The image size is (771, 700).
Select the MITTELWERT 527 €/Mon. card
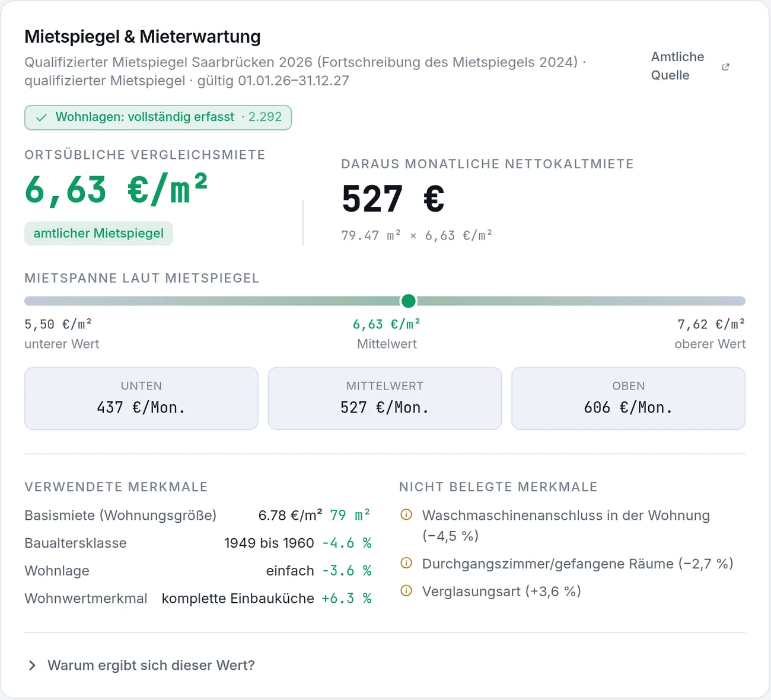(385, 398)
